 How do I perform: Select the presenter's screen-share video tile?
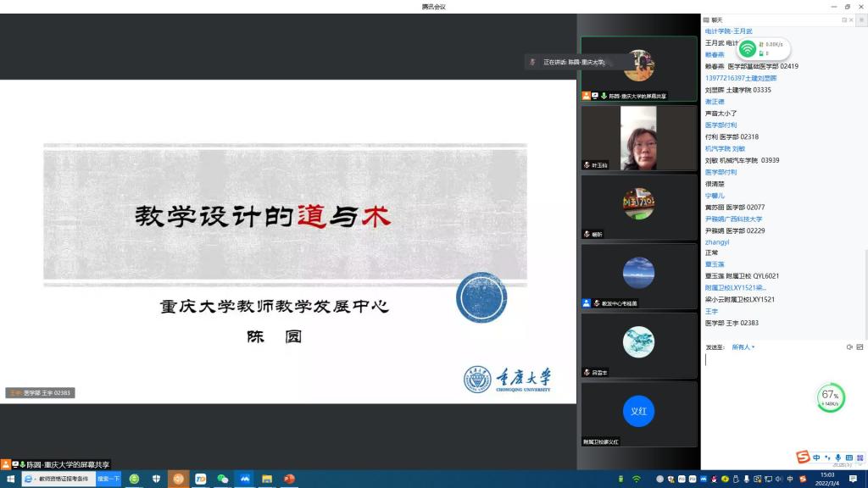pyautogui.click(x=639, y=69)
